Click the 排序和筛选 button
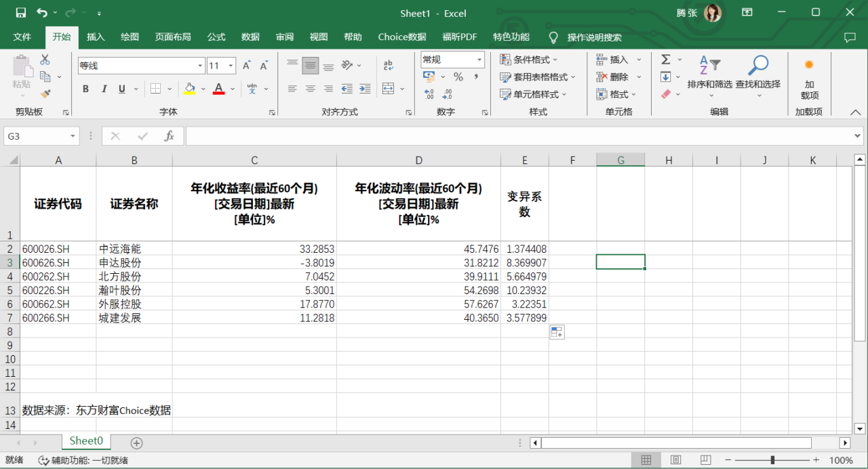868x469 pixels. click(x=709, y=74)
